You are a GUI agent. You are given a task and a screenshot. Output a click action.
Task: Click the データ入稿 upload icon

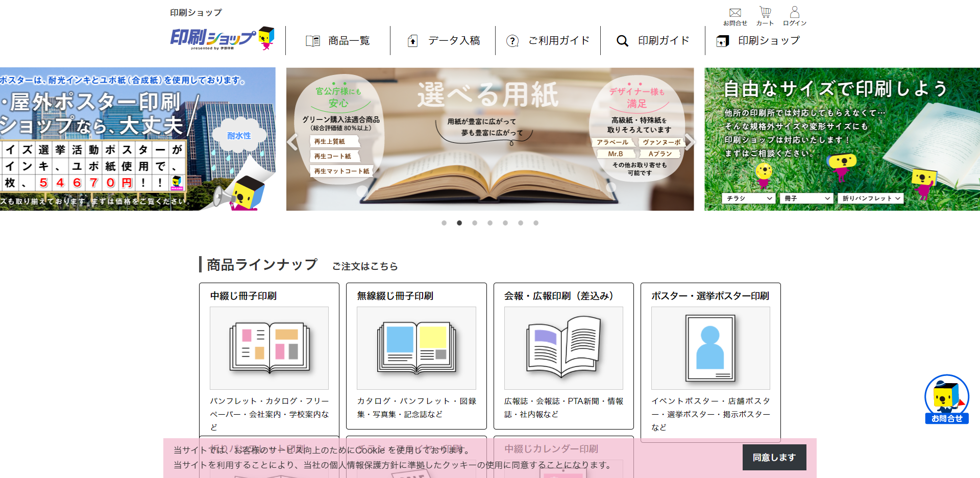click(x=411, y=40)
